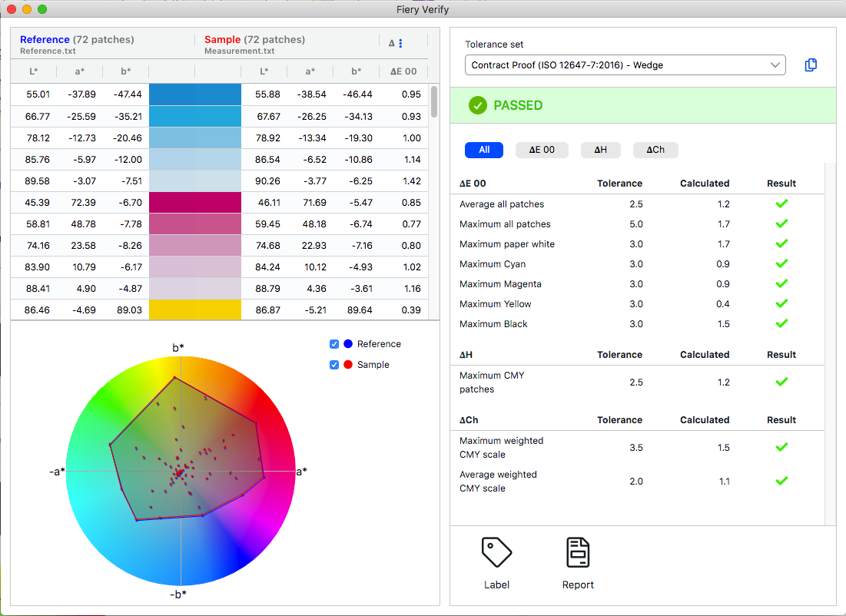Switch to the ΔH filter tab
The width and height of the screenshot is (846, 616).
[x=600, y=150]
